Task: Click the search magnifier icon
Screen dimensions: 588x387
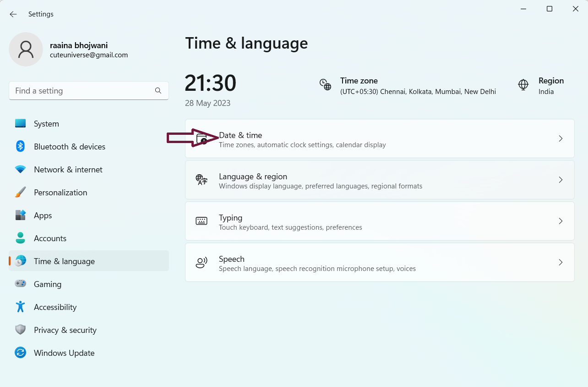Action: 158,91
